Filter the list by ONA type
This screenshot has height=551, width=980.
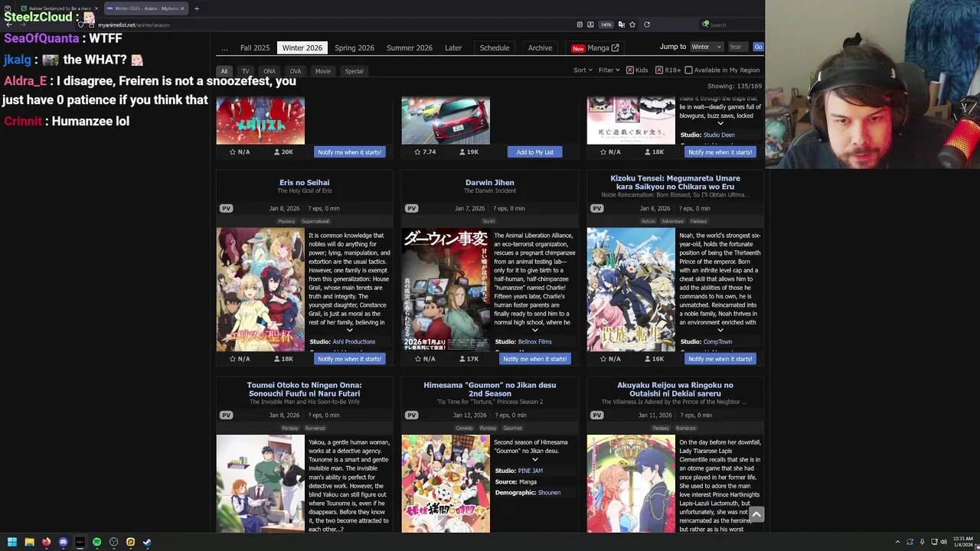(269, 71)
